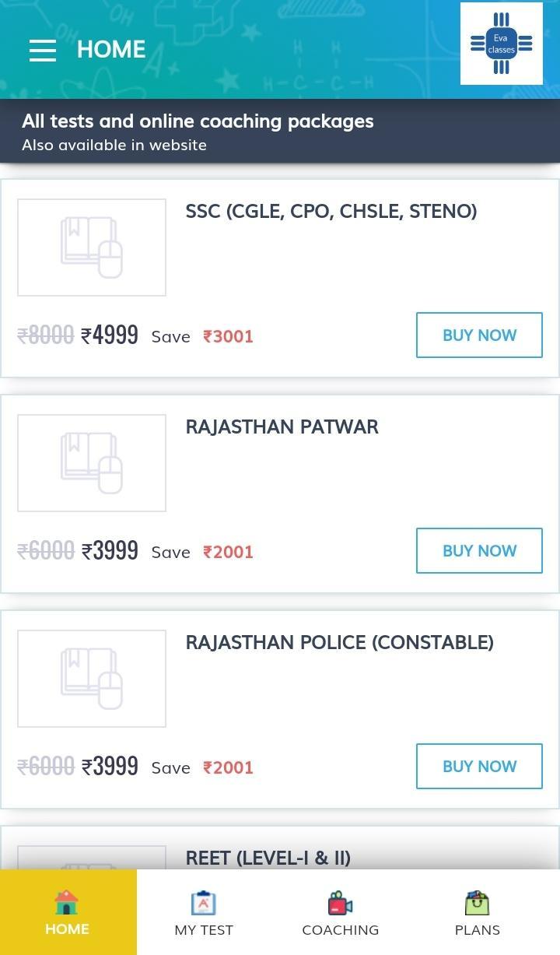Screen dimensions: 560x955
Task: Tap the SSC package placeholder image
Action: coord(92,248)
